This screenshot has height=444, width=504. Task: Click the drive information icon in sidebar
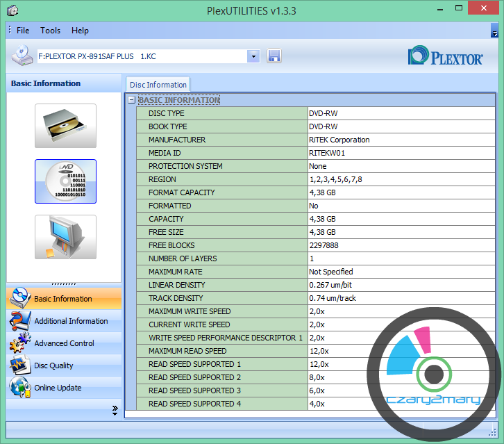pos(65,126)
